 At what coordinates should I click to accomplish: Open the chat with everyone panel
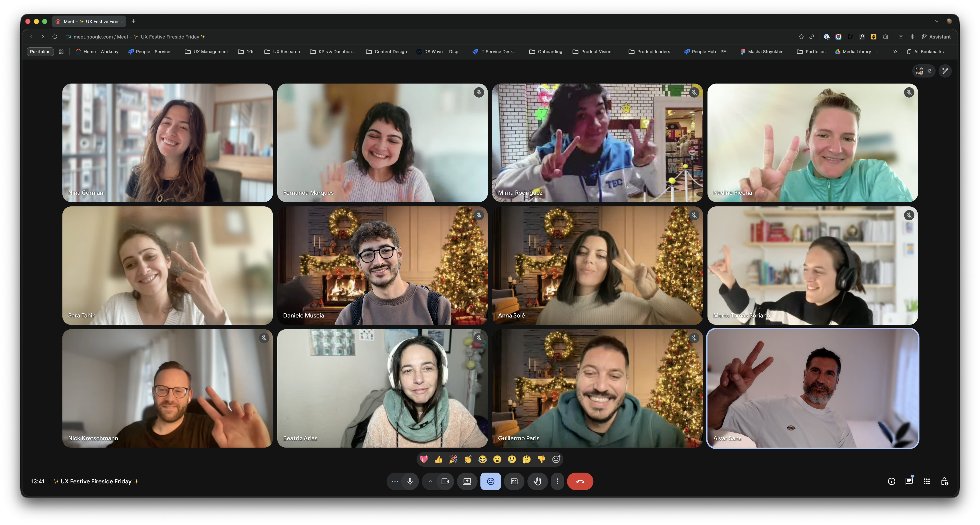tap(909, 481)
